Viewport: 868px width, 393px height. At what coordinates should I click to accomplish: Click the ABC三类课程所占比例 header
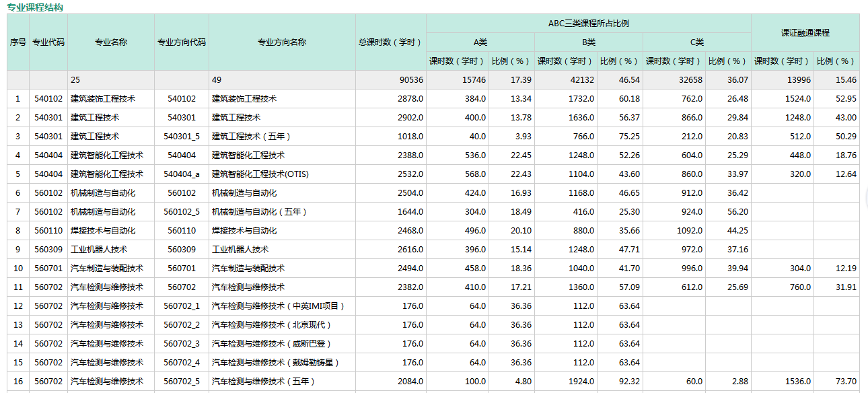click(x=589, y=23)
